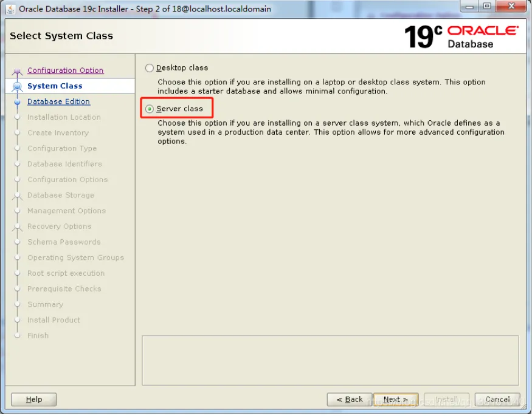Click the Schema Passwords step label
The height and width of the screenshot is (416, 532).
[64, 242]
